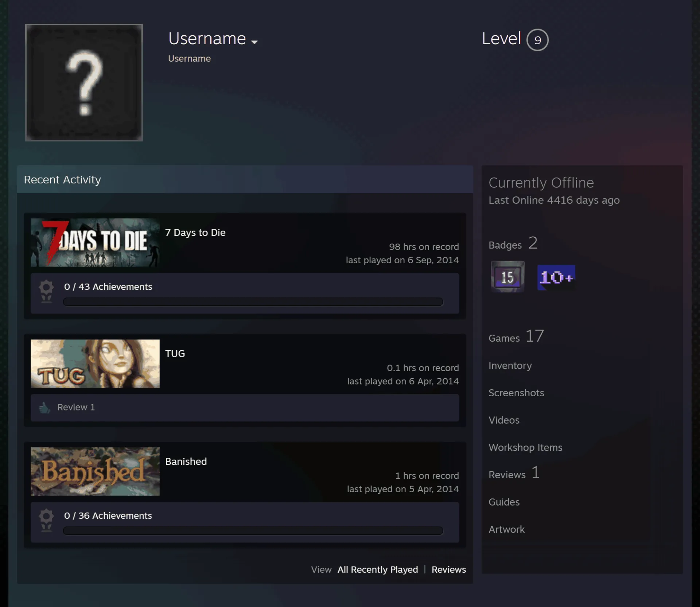Click 'Last Online 4416 days ago' text
700x607 pixels.
coord(554,201)
